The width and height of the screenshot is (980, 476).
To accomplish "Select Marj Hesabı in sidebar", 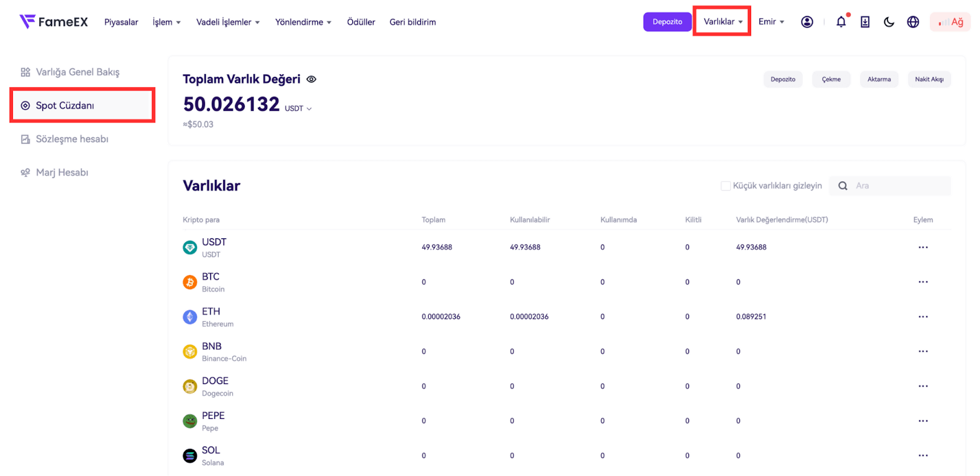I will coord(62,173).
